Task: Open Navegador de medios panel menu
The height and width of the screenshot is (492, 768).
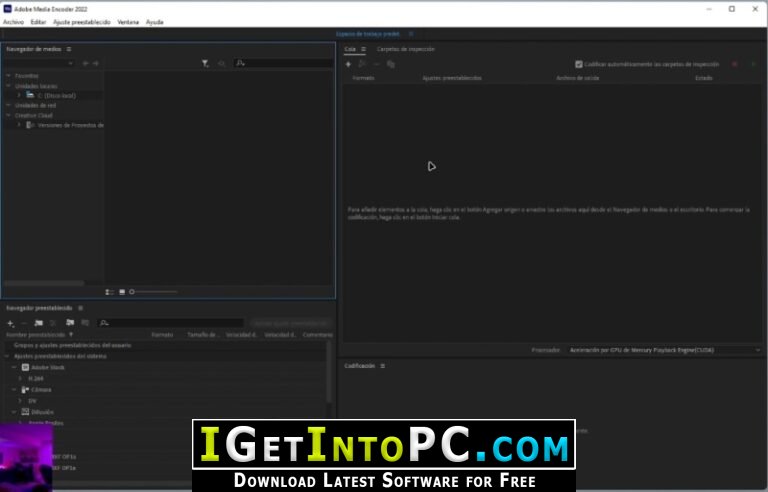Action: 69,49
